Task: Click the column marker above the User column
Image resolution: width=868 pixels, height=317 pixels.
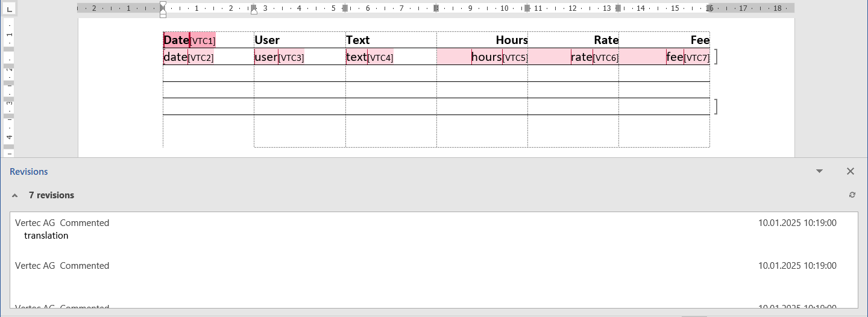Action: (254, 8)
